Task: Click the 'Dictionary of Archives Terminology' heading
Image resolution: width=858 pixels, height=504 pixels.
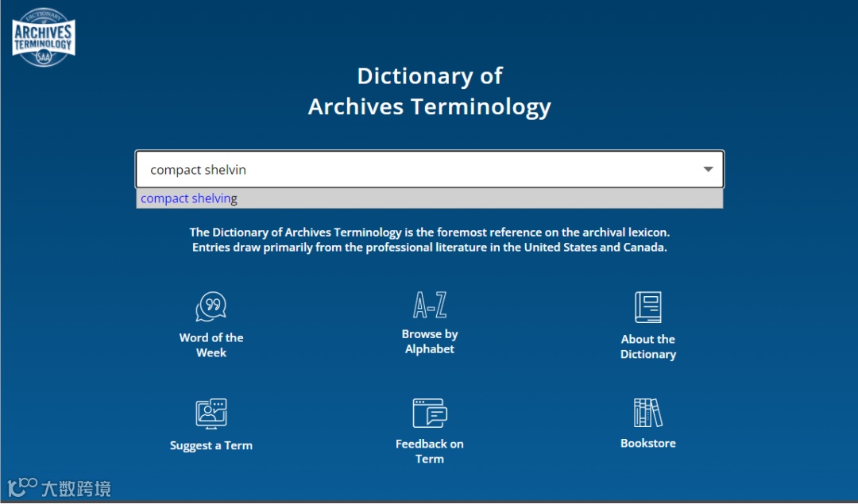Action: [x=430, y=91]
